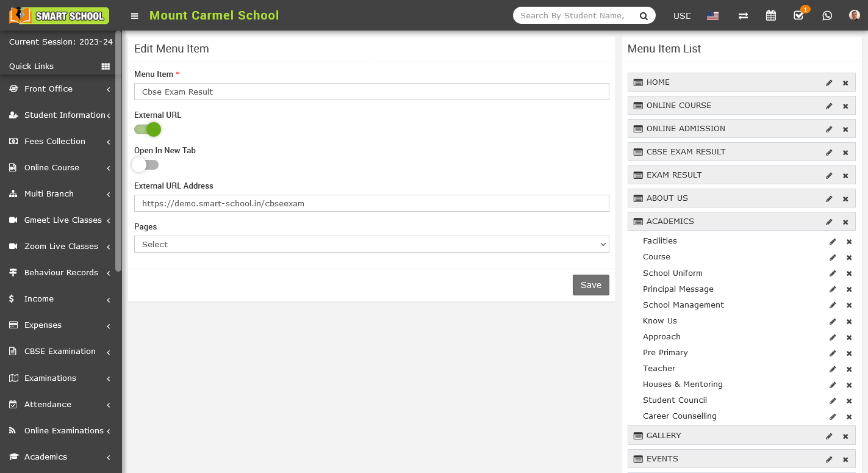Click the hamburger sidebar toggle icon
Viewport: 868px width, 473px height.
pyautogui.click(x=135, y=16)
